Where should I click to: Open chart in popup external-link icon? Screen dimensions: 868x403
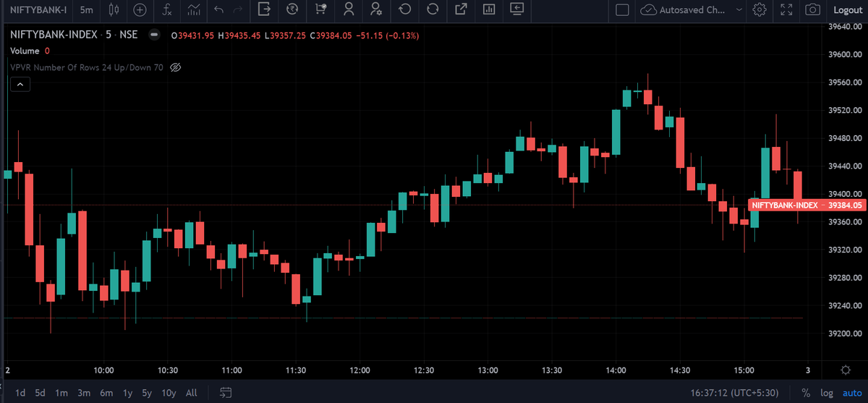[461, 10]
